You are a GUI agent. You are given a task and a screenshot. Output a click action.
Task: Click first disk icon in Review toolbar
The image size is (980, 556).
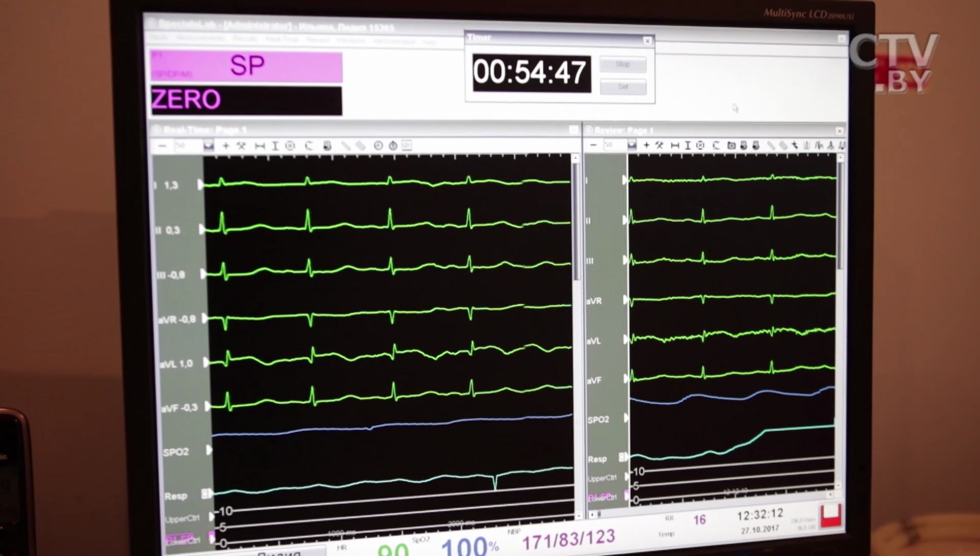[x=744, y=145]
